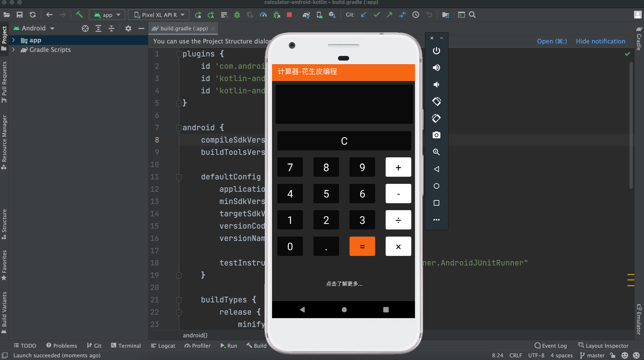Click the Open project structure link
Viewport: 644px width, 360px height.
point(552,41)
